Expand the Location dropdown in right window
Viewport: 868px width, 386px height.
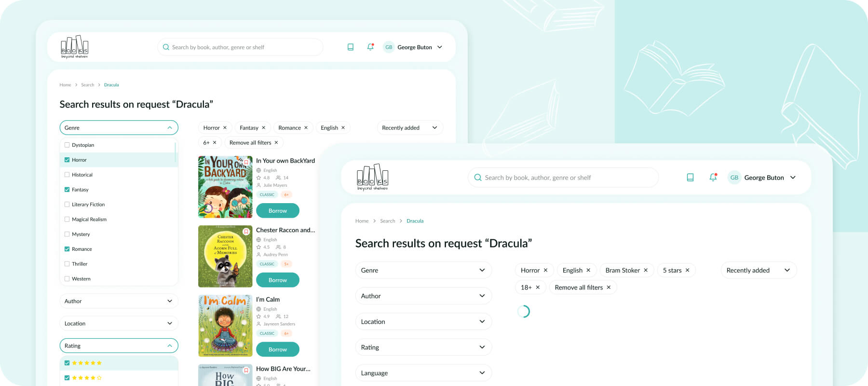(423, 321)
